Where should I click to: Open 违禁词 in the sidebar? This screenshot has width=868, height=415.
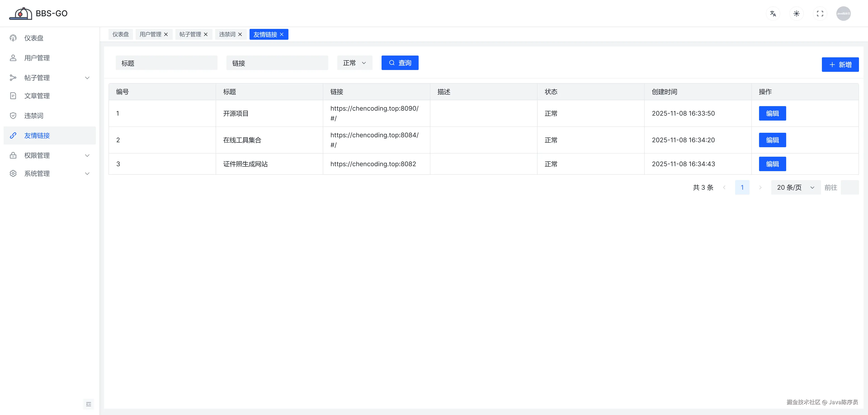tap(34, 116)
